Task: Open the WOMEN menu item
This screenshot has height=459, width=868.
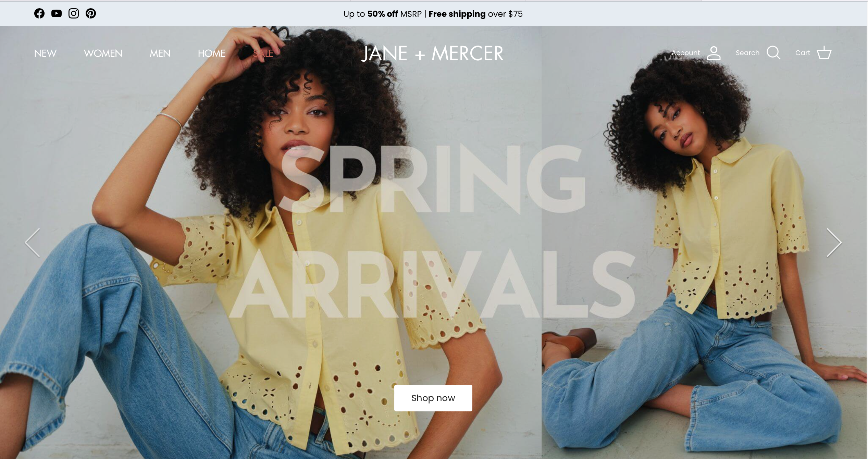Action: tap(103, 53)
